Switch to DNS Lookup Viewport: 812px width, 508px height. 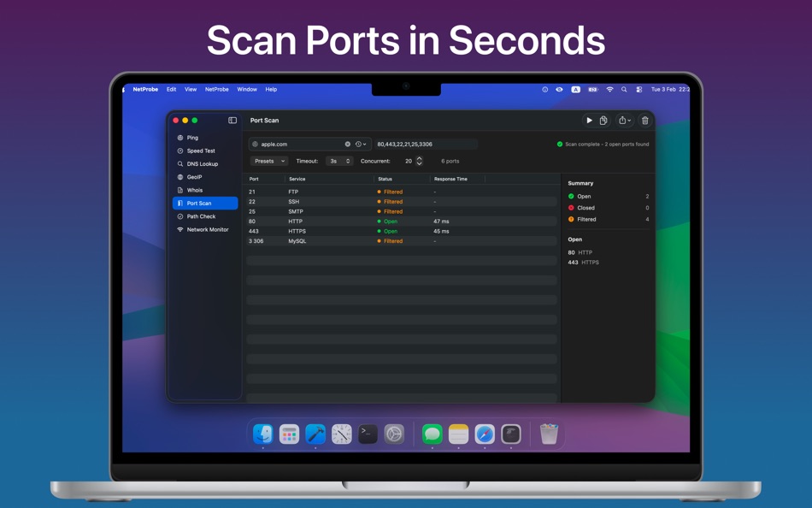pyautogui.click(x=202, y=163)
